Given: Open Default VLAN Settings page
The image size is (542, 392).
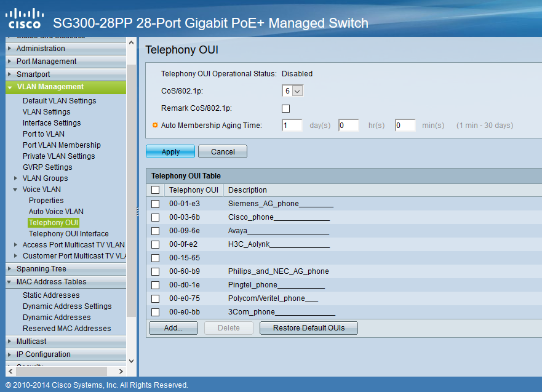Looking at the screenshot, I should [x=60, y=100].
